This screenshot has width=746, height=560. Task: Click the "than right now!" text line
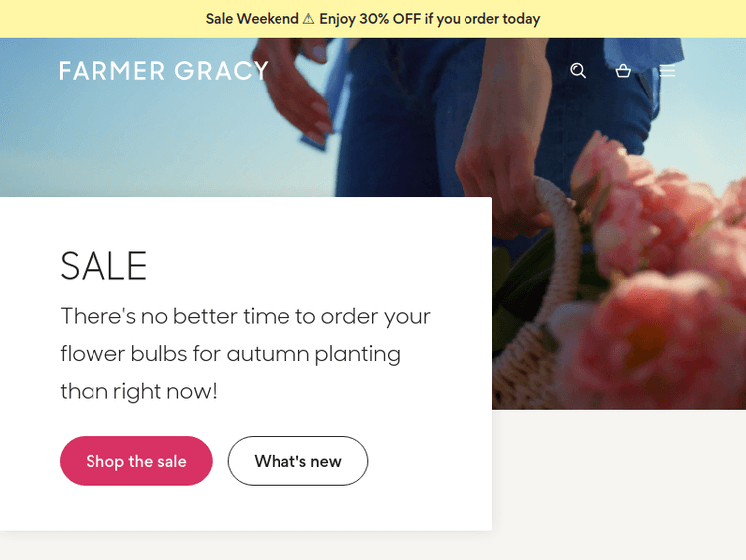138,391
